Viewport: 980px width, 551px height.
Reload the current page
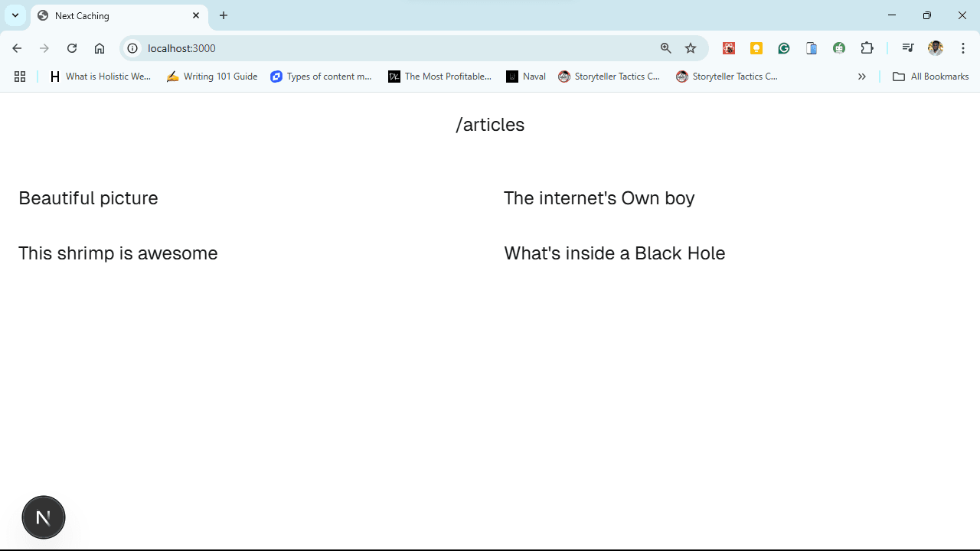point(72,48)
